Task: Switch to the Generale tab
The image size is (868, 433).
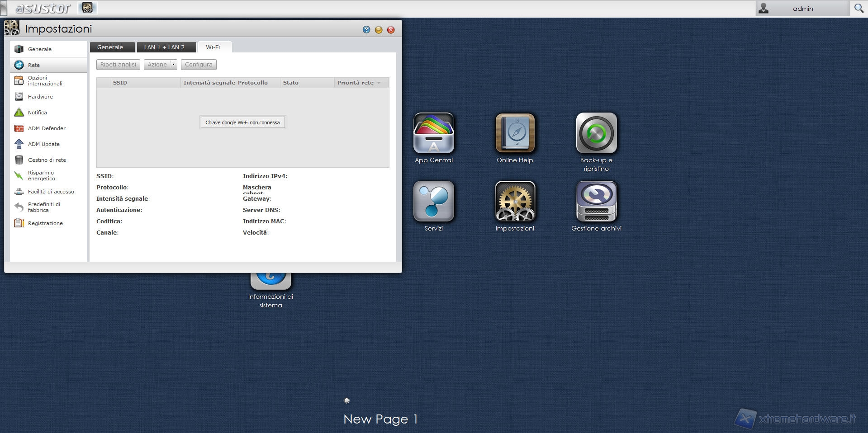Action: pyautogui.click(x=110, y=47)
